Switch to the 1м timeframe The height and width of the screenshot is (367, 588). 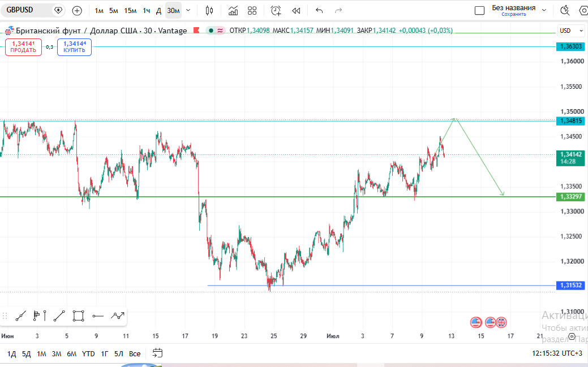99,11
